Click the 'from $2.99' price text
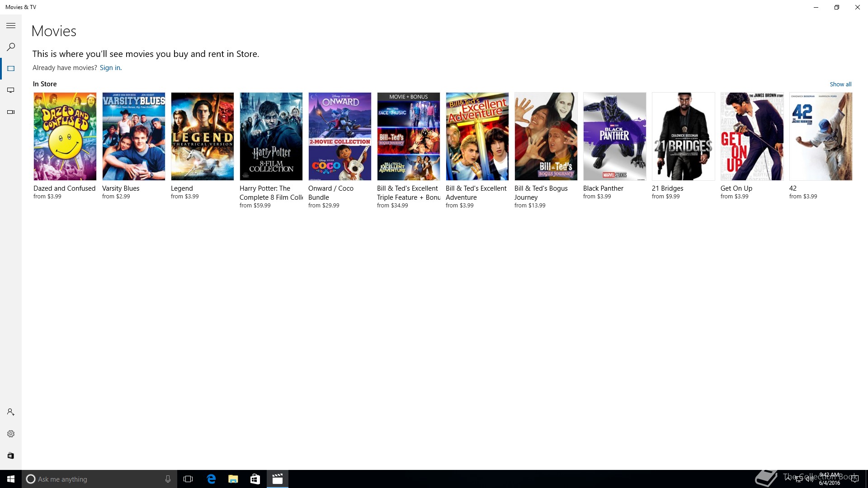Image resolution: width=868 pixels, height=488 pixels. pos(116,197)
